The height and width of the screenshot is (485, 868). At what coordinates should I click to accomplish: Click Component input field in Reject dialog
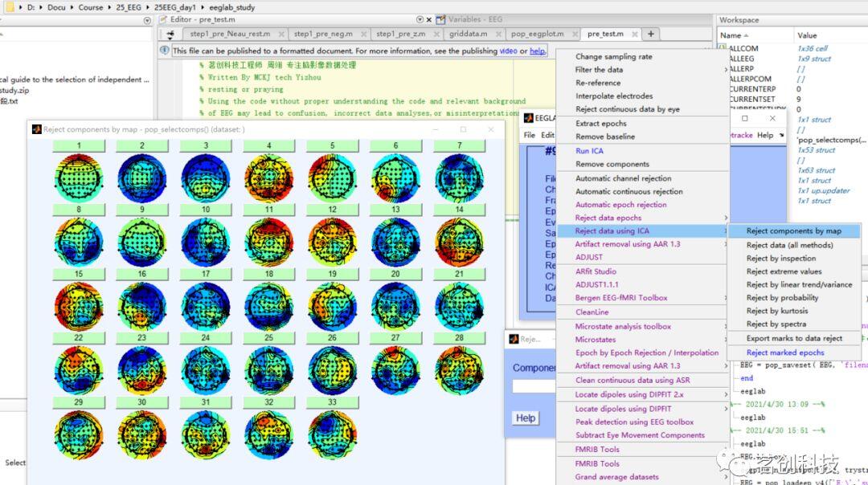(x=534, y=386)
